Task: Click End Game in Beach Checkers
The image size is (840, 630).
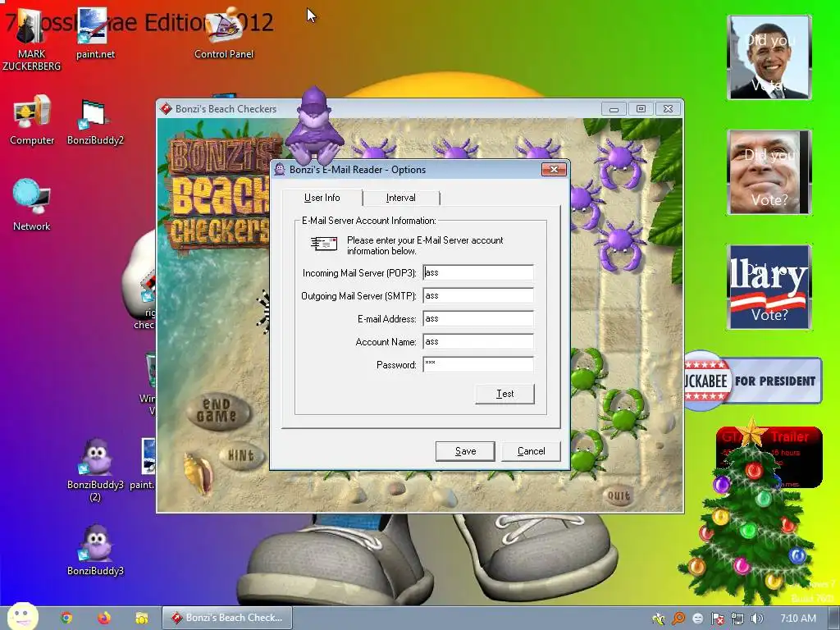Action: (x=217, y=411)
